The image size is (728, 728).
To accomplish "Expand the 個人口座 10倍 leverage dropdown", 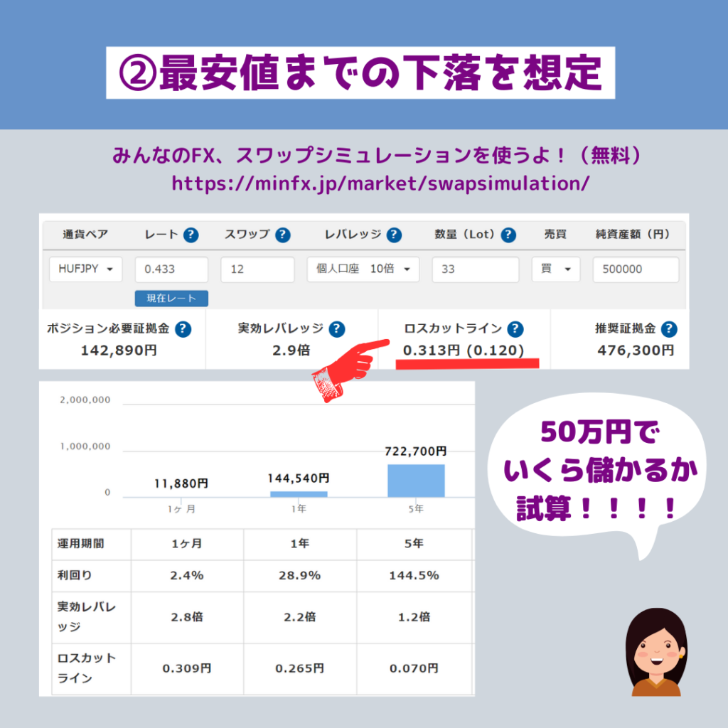I will [x=363, y=269].
